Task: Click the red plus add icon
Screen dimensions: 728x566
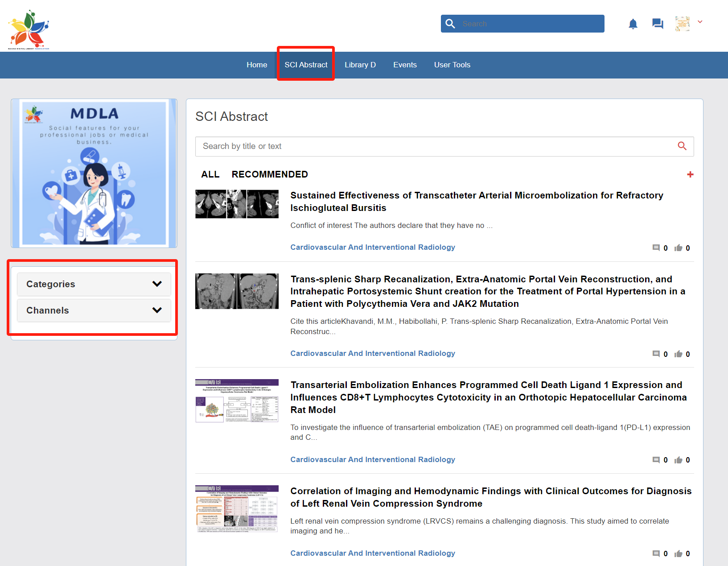Action: tap(690, 174)
